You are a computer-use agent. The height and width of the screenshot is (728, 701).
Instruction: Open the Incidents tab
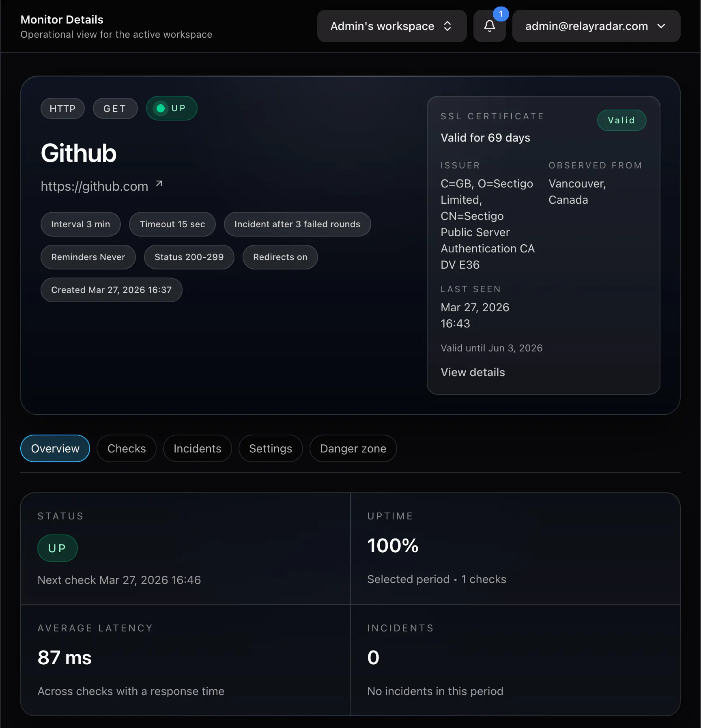pyautogui.click(x=198, y=448)
